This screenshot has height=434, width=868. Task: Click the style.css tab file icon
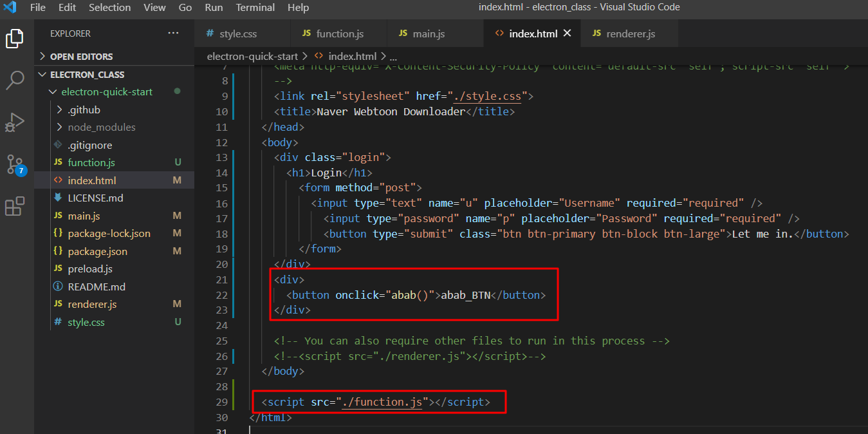210,33
